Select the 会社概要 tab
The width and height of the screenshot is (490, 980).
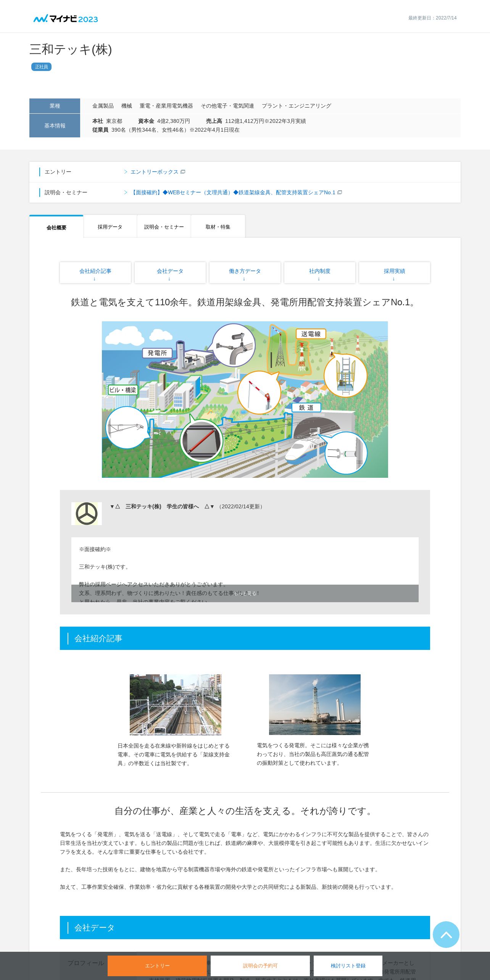point(56,227)
